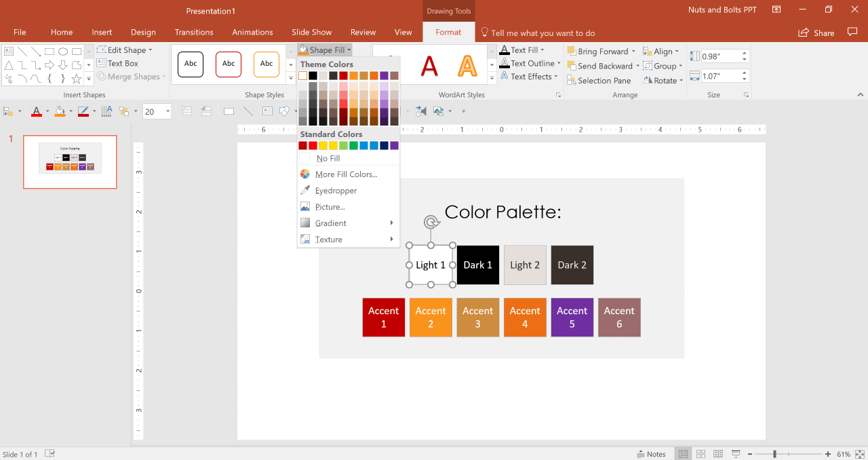Click rectangle shape icon in quick toolbar
868x460 pixels.
pos(229,111)
